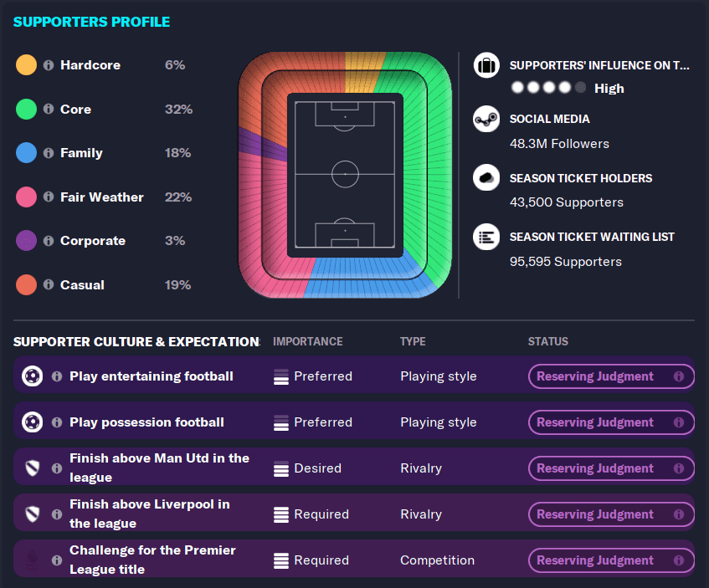Click info icon beside Fair Weather
This screenshot has height=588, width=709.
[49, 197]
